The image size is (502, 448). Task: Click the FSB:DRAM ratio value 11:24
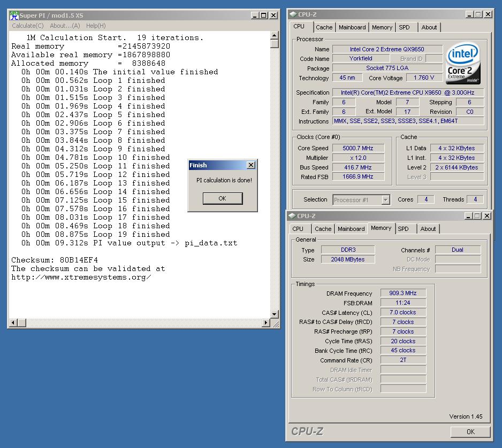pyautogui.click(x=403, y=303)
